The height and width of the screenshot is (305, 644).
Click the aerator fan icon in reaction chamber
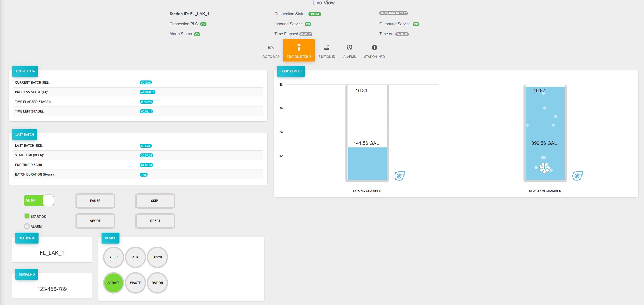coord(545,168)
